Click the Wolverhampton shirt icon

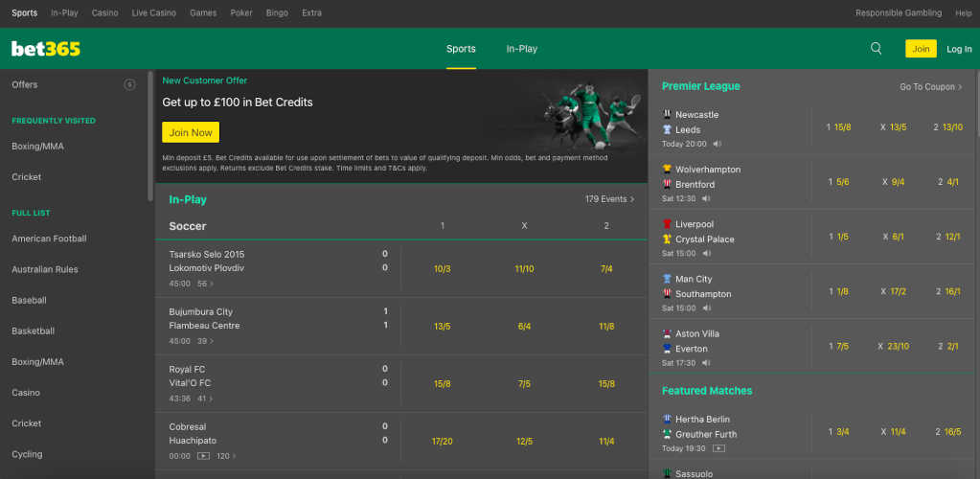(x=667, y=169)
